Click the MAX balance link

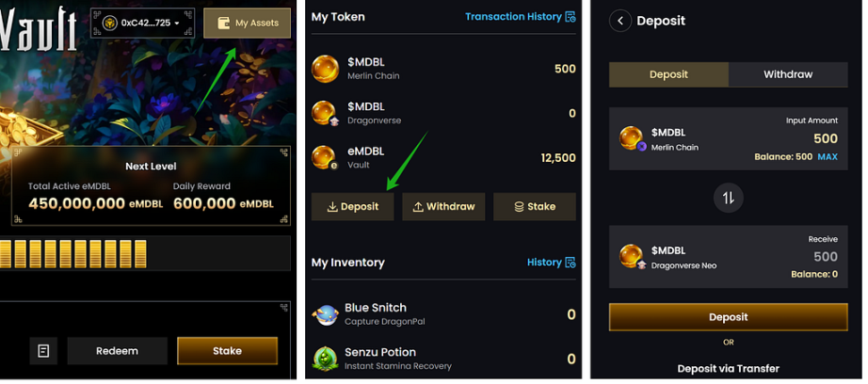click(x=828, y=156)
